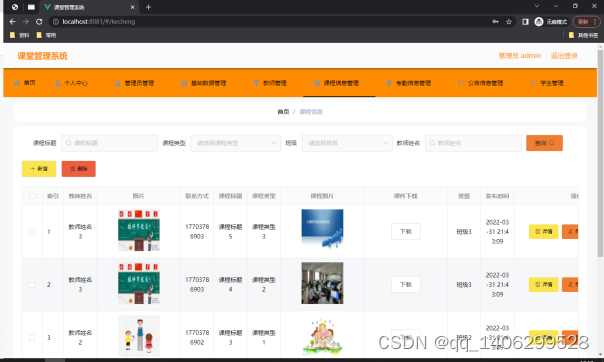This screenshot has height=362, width=604.
Task: Open the teacher photo in row 2
Action: point(139,283)
